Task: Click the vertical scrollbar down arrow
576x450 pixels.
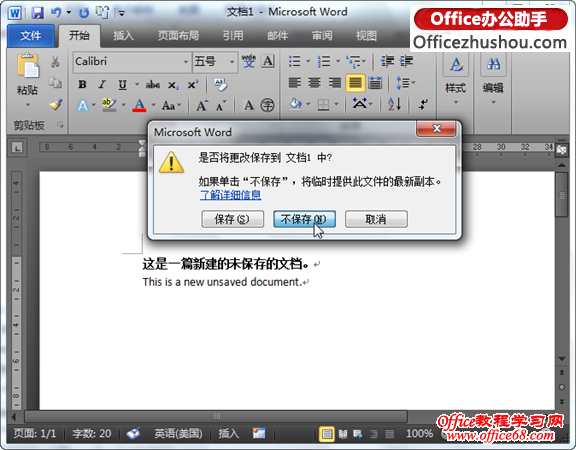Action: pos(562,359)
